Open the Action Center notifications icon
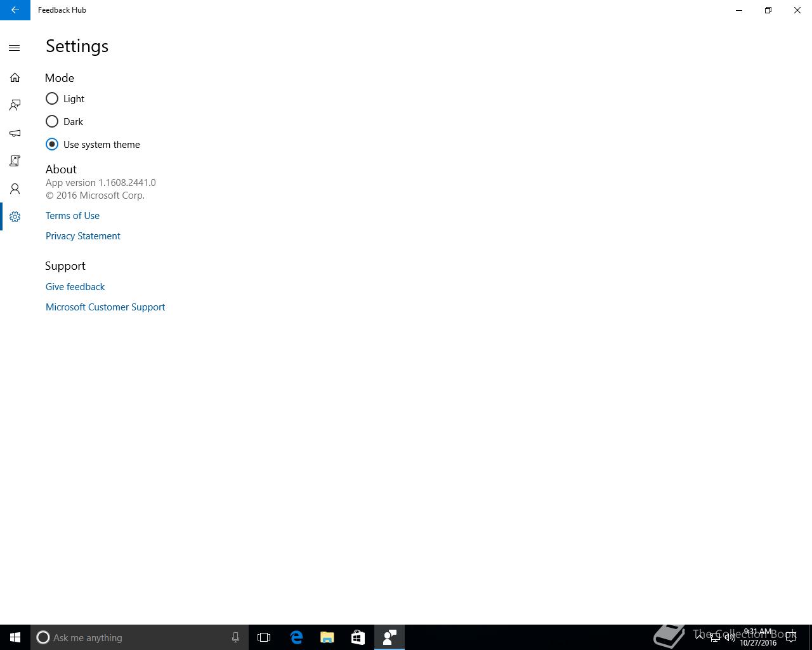This screenshot has width=812, height=650. [791, 637]
